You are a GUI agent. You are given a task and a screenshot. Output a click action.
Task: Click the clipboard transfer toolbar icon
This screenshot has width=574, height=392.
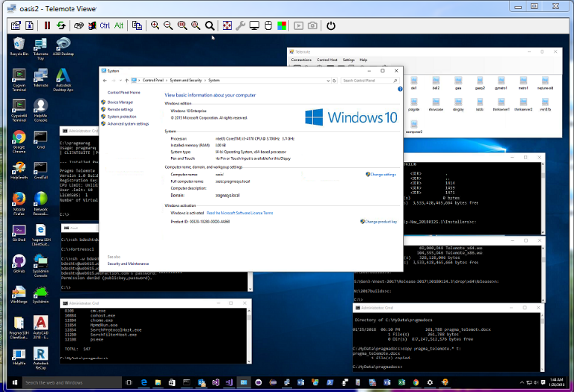(137, 26)
